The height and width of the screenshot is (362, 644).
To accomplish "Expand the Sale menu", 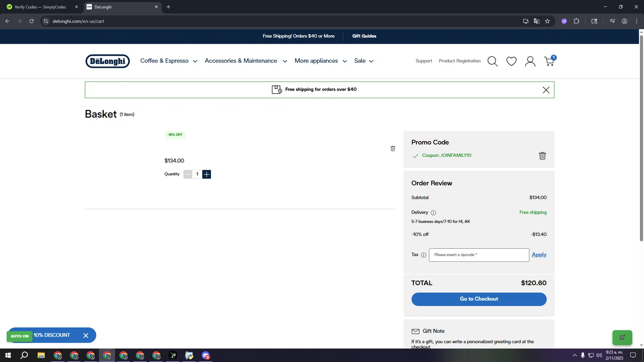I will tap(364, 61).
